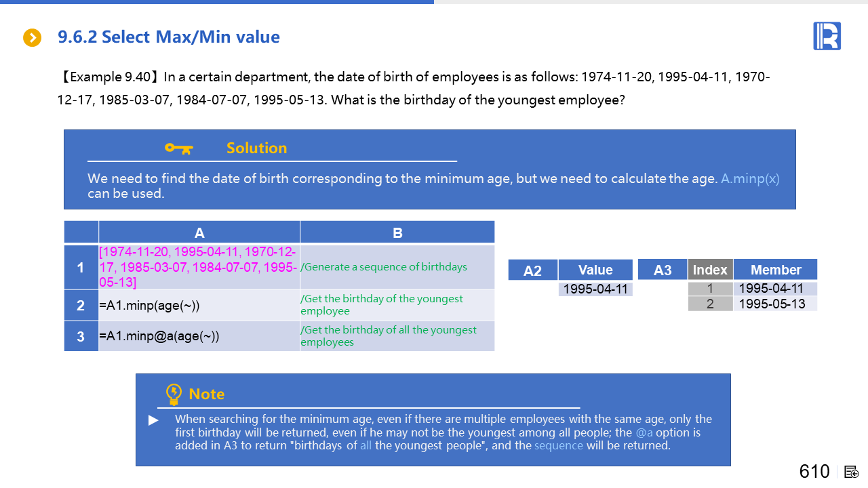Click the A3 result label
Image resolution: width=868 pixels, height=488 pixels.
point(663,270)
